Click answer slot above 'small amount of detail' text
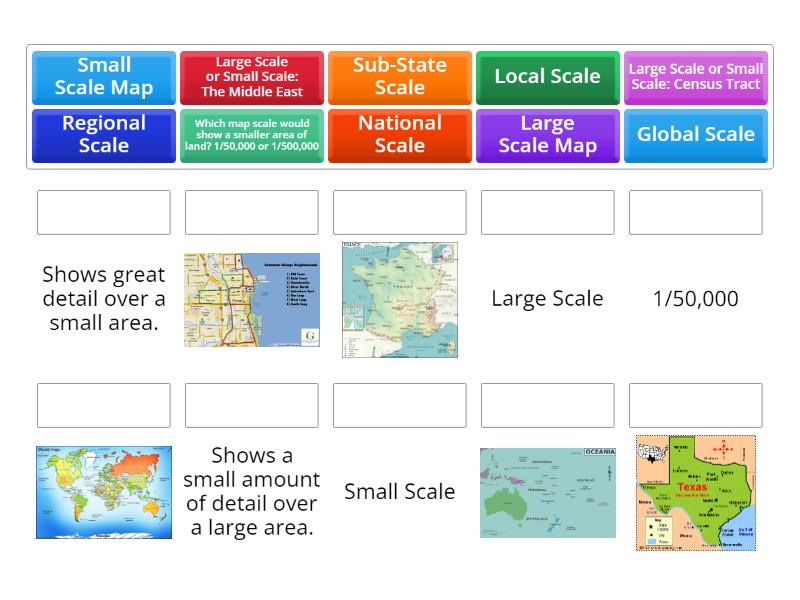Screen dimensions: 800x600 click(x=252, y=405)
